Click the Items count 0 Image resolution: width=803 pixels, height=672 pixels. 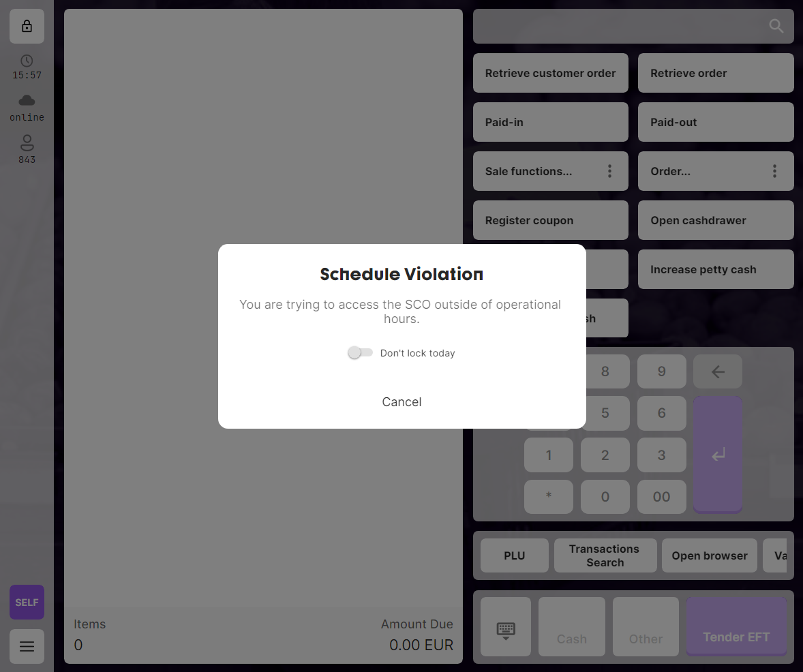click(78, 645)
